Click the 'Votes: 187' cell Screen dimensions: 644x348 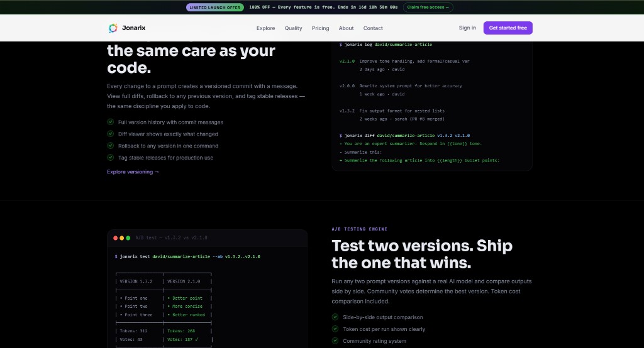[183, 339]
